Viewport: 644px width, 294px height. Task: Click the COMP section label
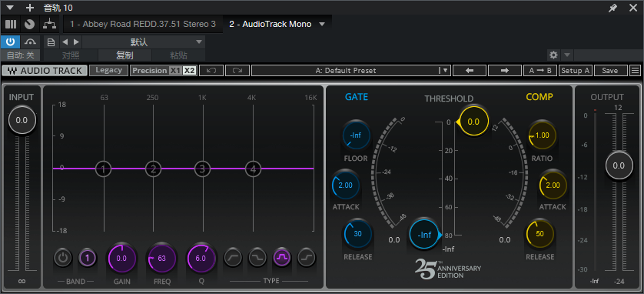(539, 97)
